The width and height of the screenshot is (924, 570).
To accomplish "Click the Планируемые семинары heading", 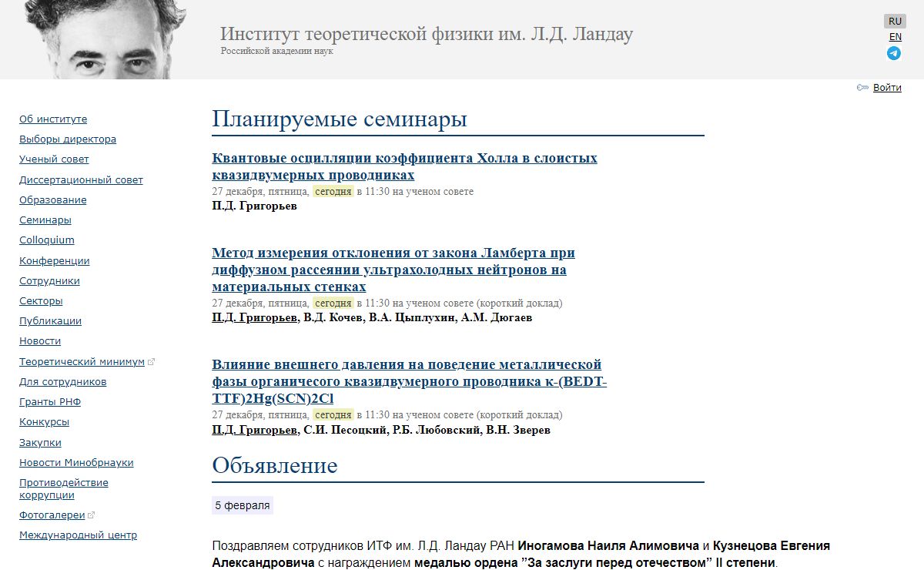I will [x=340, y=119].
